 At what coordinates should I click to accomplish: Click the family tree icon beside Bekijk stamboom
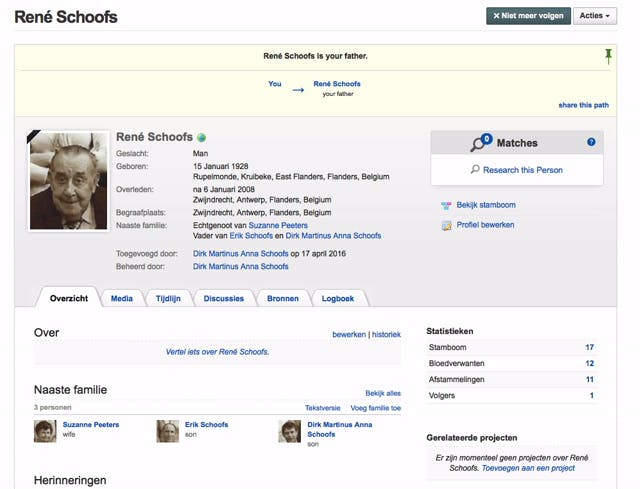click(447, 205)
